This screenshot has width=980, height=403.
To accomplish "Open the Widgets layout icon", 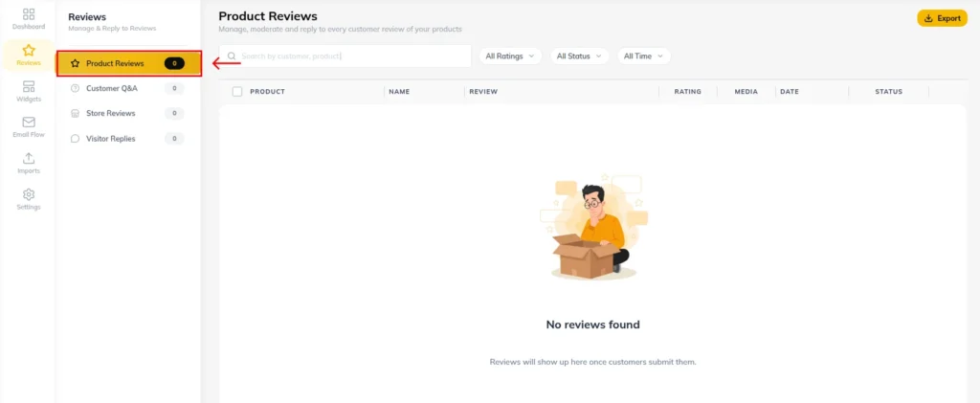I will (x=29, y=86).
